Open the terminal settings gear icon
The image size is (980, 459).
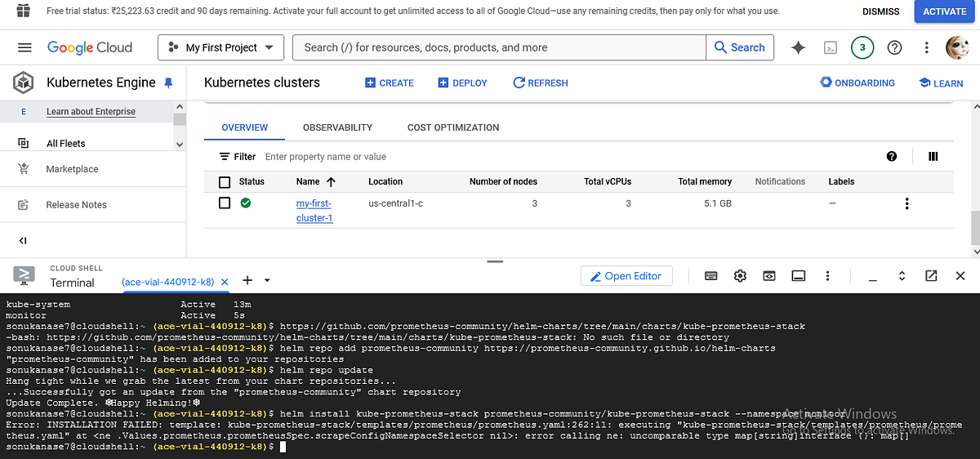tap(740, 276)
